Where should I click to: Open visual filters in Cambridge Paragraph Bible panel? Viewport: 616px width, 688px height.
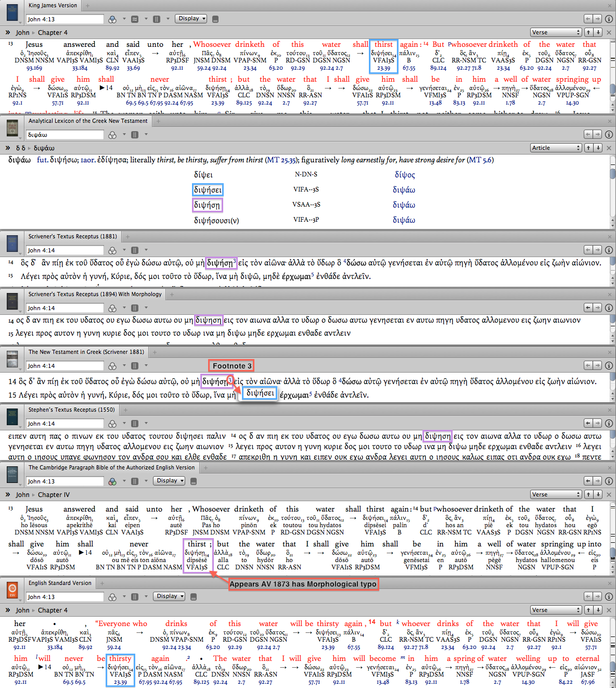112,481
